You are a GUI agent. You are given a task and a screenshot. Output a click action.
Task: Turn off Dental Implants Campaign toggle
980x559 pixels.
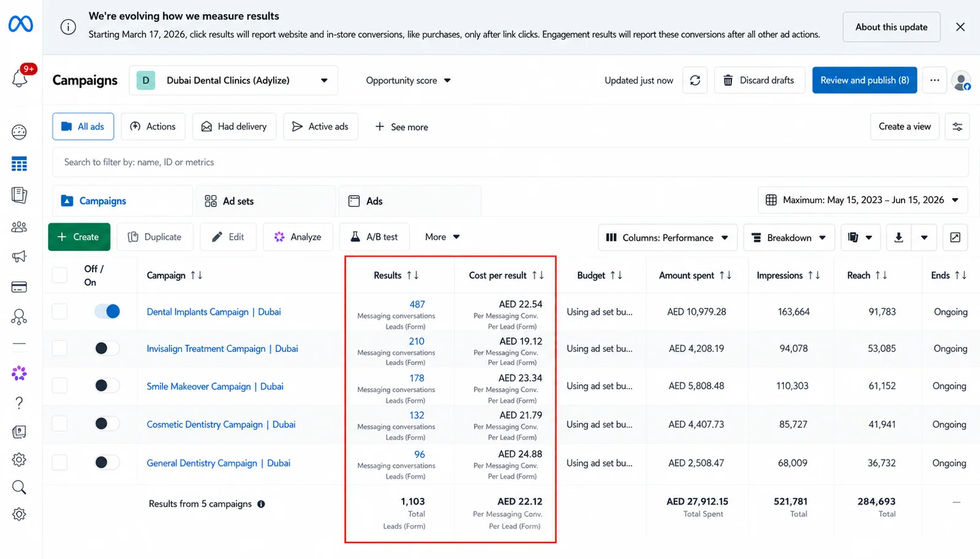[107, 312]
